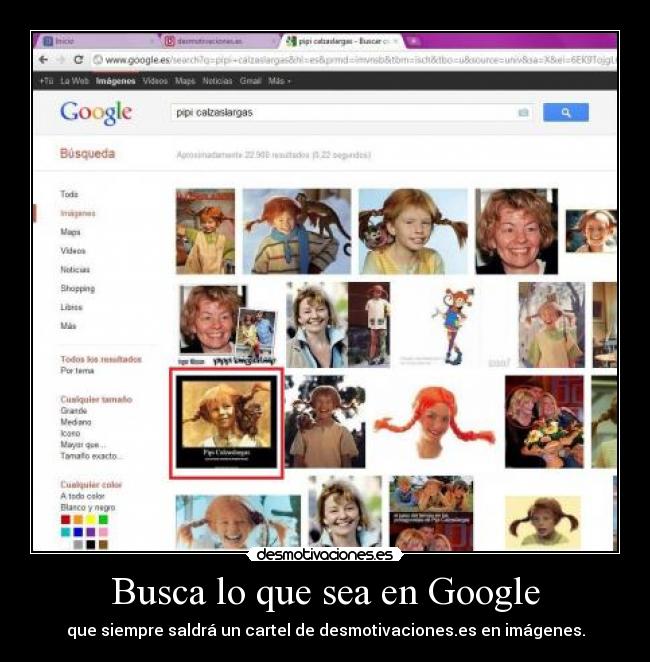
Task: Filter by Icono size
Action: tap(70, 433)
